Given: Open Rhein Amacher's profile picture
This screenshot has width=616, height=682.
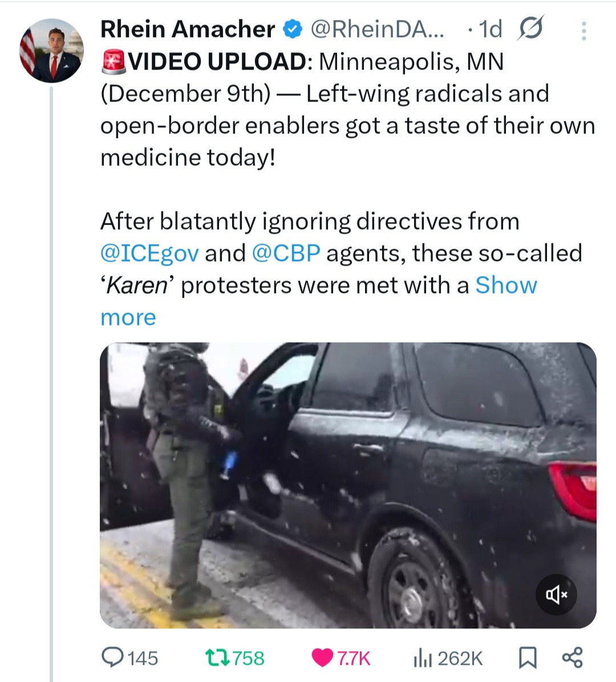Looking at the screenshot, I should click(x=51, y=51).
